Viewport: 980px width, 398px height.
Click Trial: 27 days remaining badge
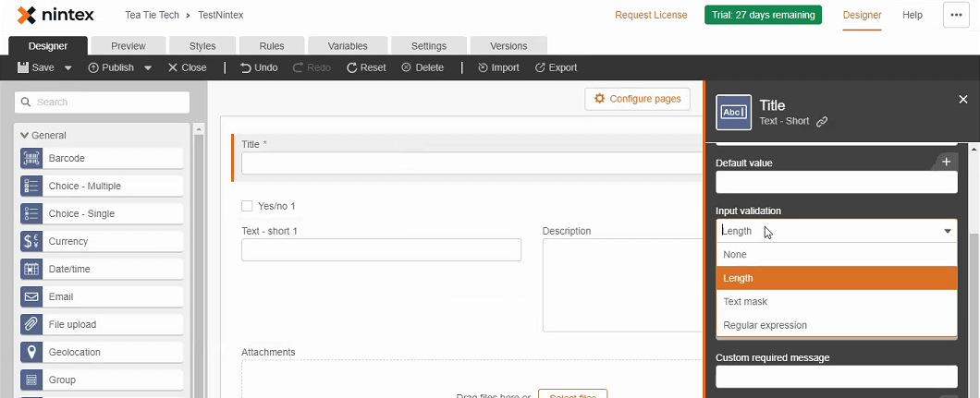[763, 15]
